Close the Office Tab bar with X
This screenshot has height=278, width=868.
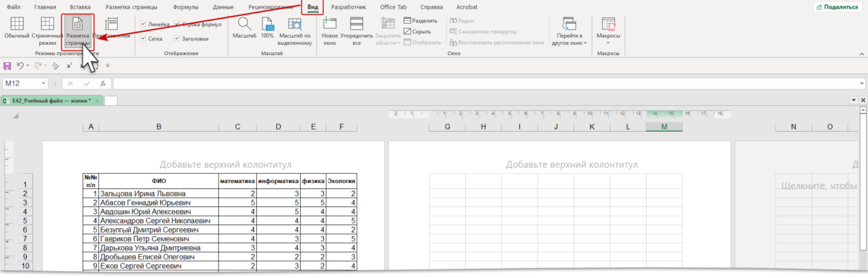[x=862, y=101]
